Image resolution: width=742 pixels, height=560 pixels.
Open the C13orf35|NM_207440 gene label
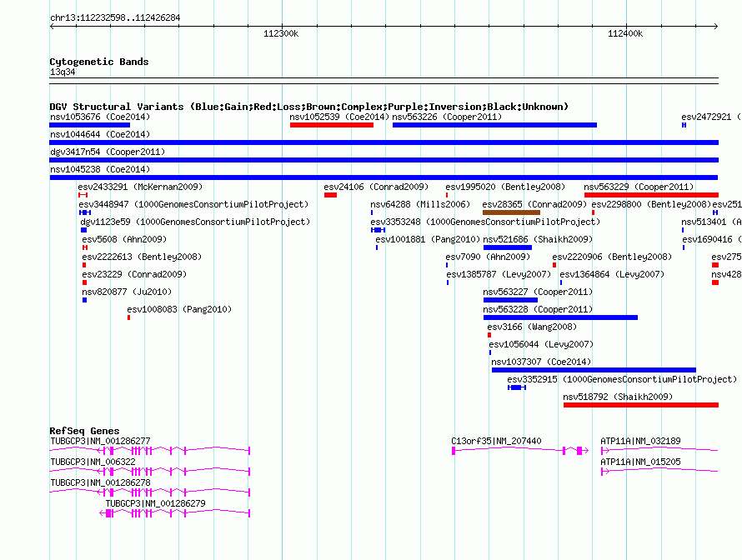click(x=496, y=441)
